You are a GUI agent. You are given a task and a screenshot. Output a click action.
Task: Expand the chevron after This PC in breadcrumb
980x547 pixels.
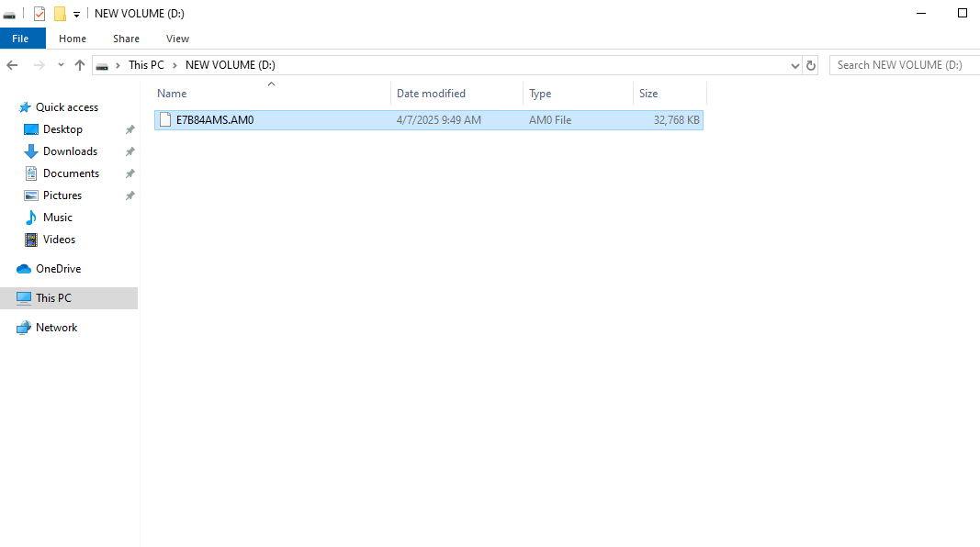175,65
